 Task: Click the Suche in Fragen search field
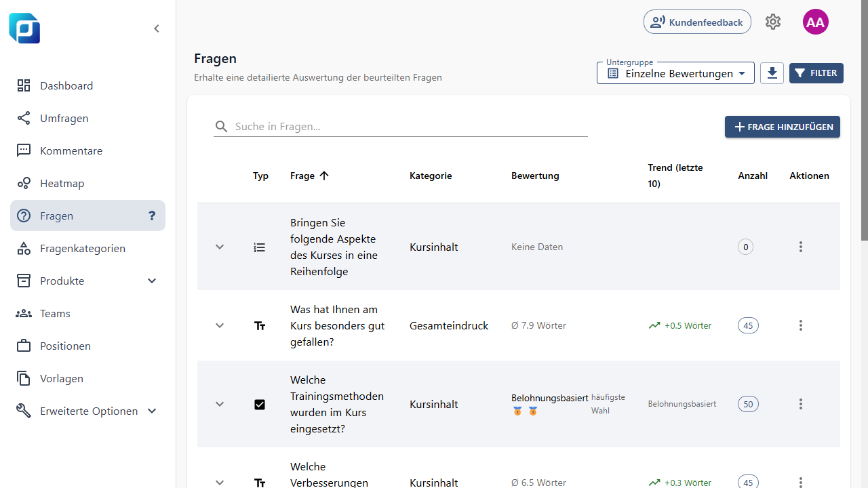401,126
